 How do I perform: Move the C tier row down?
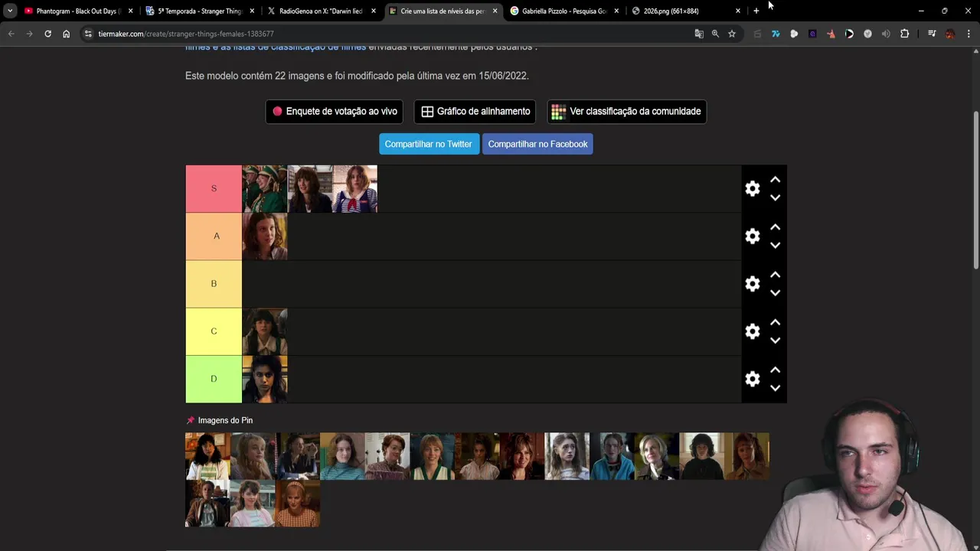coord(775,340)
